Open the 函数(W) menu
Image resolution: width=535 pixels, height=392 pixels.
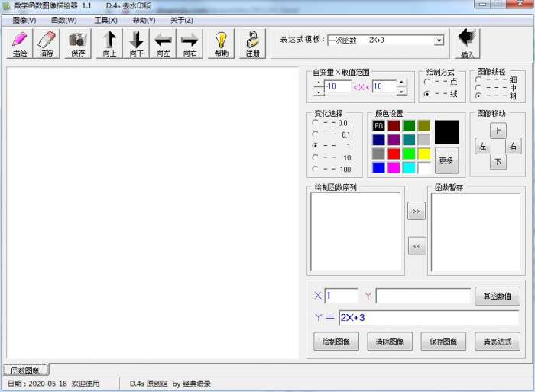63,20
